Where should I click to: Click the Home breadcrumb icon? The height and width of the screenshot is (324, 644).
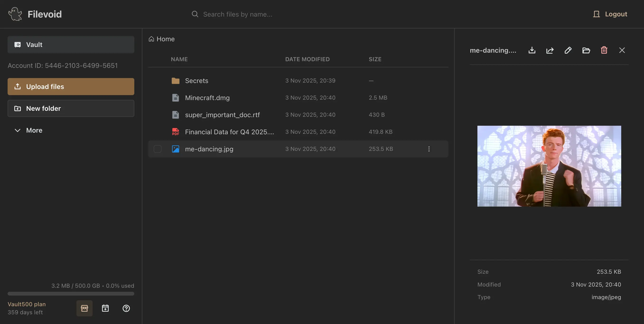(x=151, y=39)
